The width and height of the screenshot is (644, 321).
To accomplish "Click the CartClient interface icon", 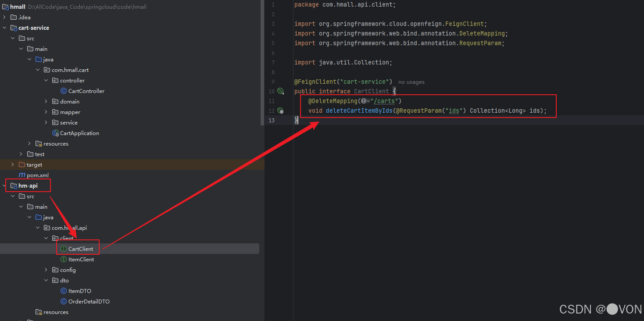I will pyautogui.click(x=64, y=249).
